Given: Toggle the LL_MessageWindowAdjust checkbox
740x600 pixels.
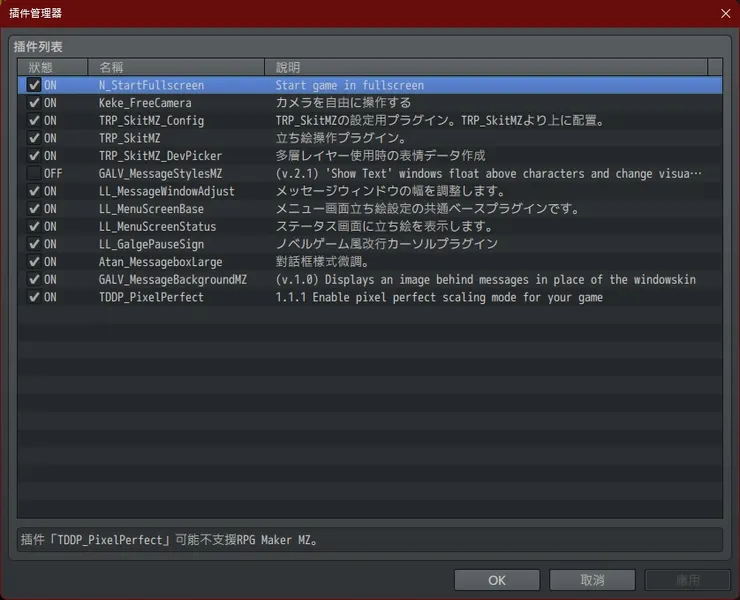Looking at the screenshot, I should pos(34,191).
